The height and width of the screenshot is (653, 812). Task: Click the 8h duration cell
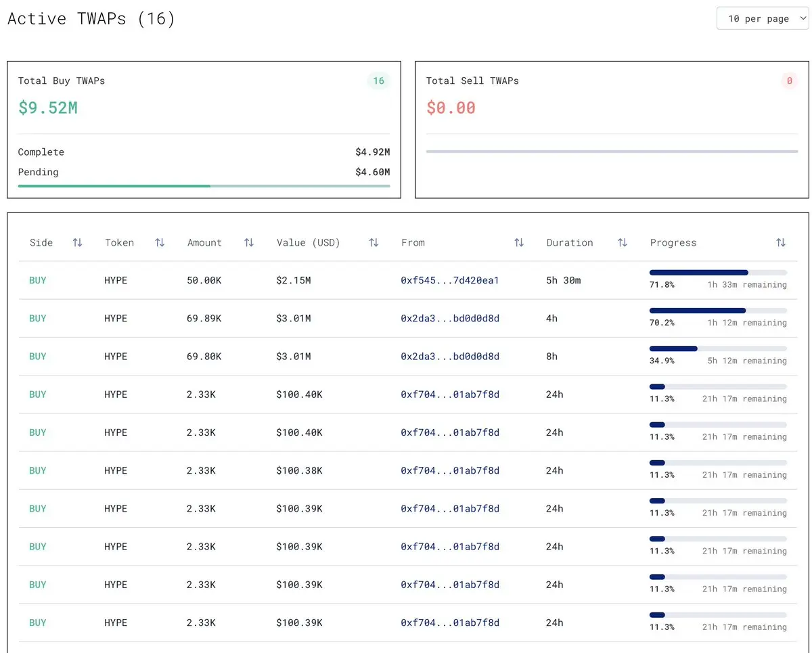[552, 356]
